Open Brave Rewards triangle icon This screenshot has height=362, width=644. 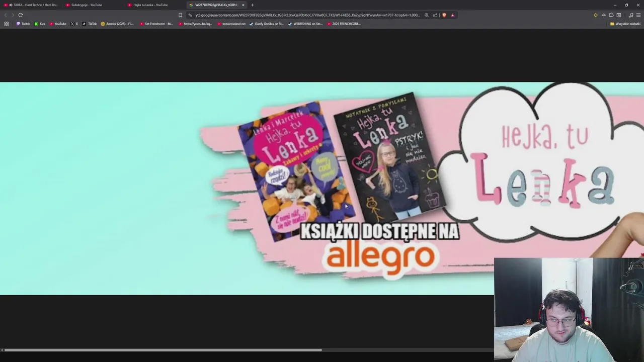pyautogui.click(x=452, y=15)
